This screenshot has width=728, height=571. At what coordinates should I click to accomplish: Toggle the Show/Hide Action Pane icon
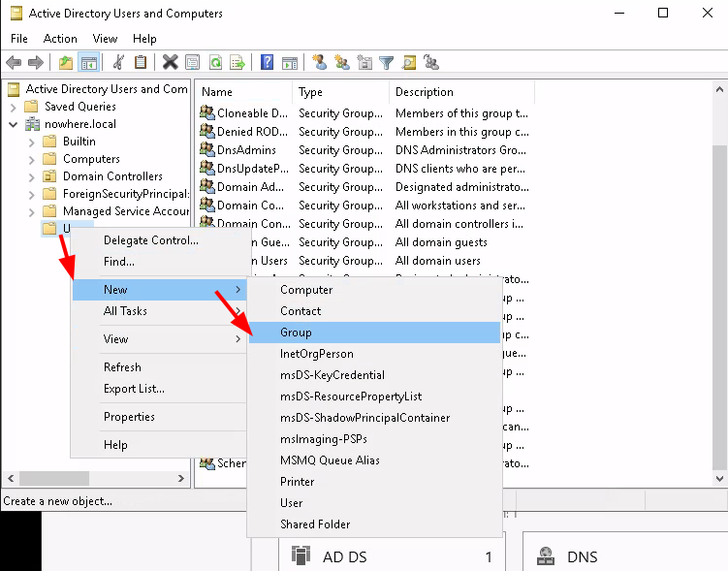coord(290,62)
